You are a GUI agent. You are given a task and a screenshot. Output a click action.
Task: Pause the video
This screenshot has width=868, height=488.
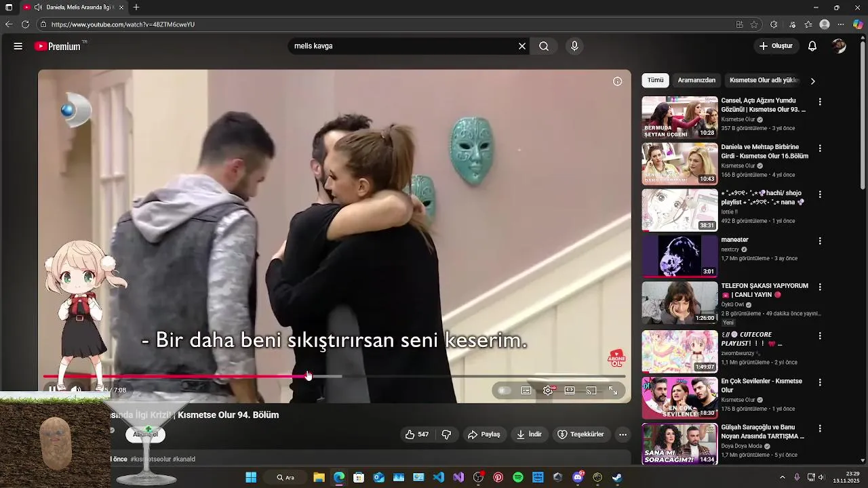52,390
